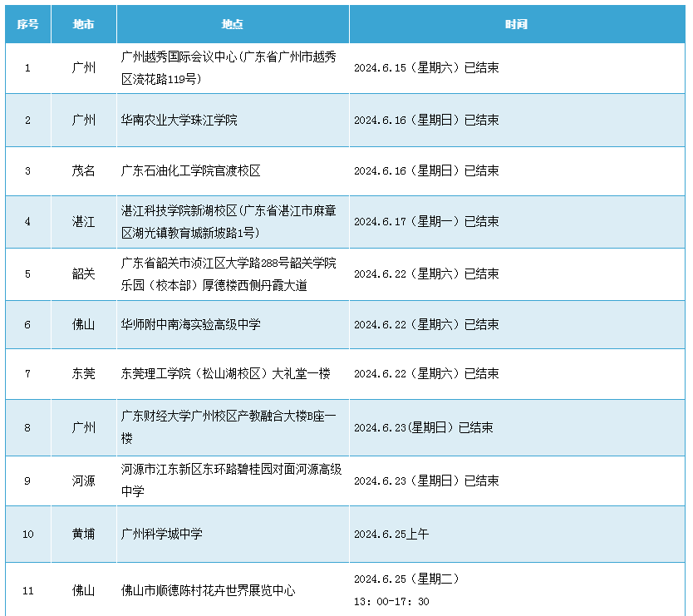Click the 河源 city cell

pyautogui.click(x=83, y=480)
